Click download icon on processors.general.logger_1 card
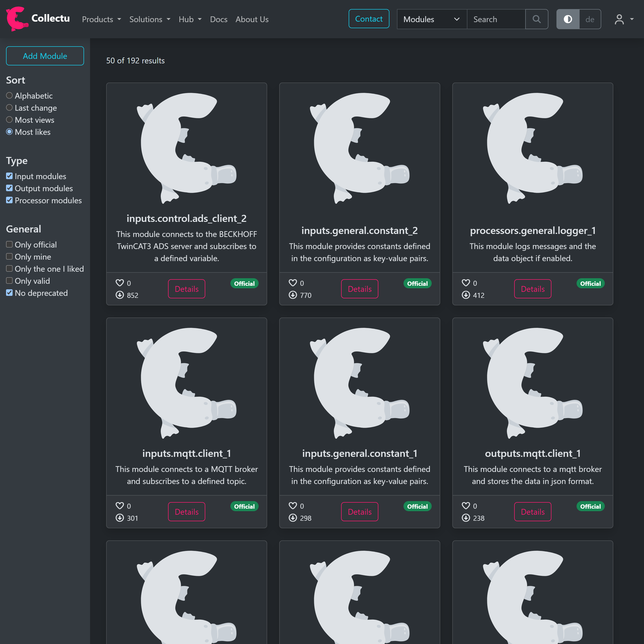The image size is (644, 644). (466, 295)
